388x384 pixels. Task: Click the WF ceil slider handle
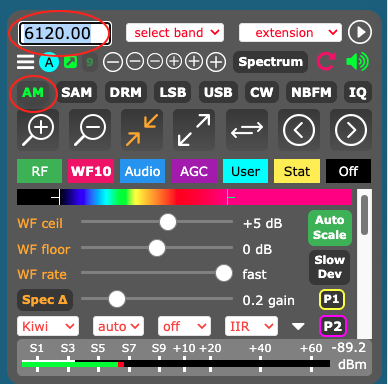coord(168,222)
